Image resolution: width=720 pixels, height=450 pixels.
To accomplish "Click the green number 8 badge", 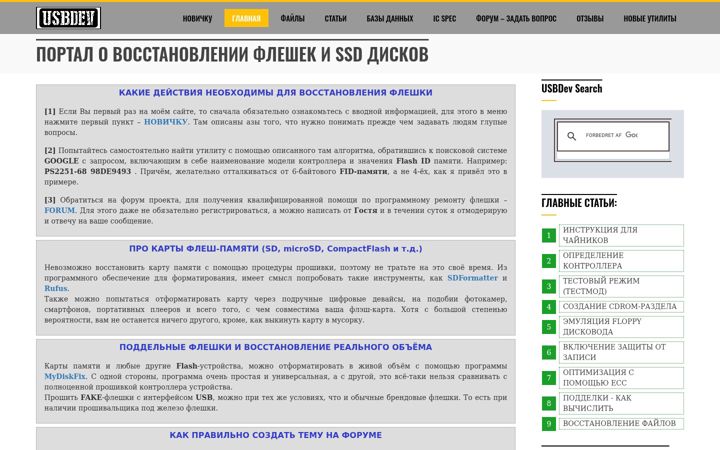I will (x=548, y=403).
